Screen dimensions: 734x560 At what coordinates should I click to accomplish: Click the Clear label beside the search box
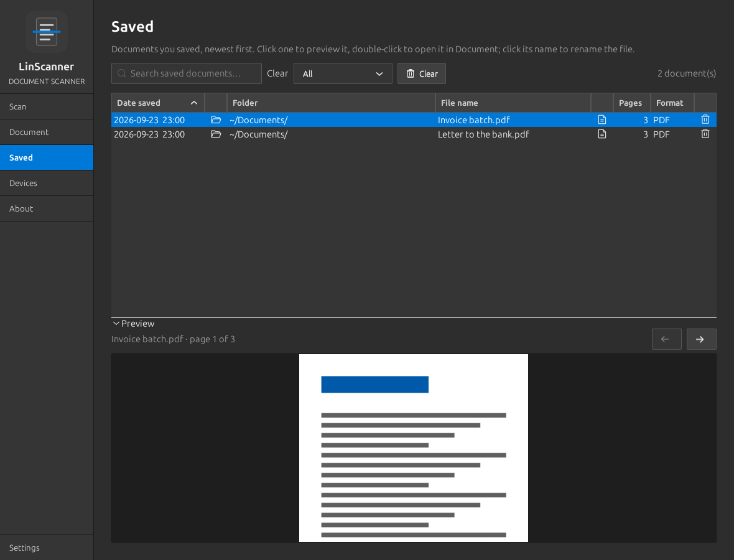click(277, 73)
